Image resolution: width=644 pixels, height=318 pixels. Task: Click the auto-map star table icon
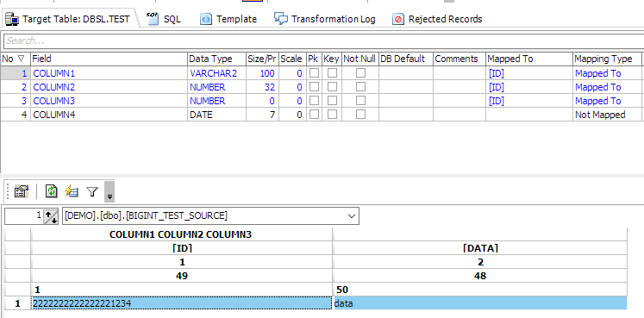coord(72,191)
